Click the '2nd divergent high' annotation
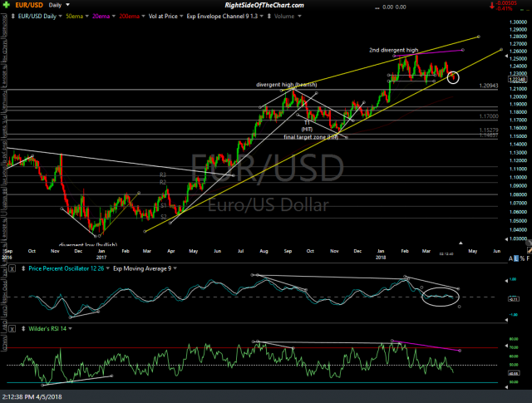Viewport: 532px width, 403px height. [x=393, y=50]
